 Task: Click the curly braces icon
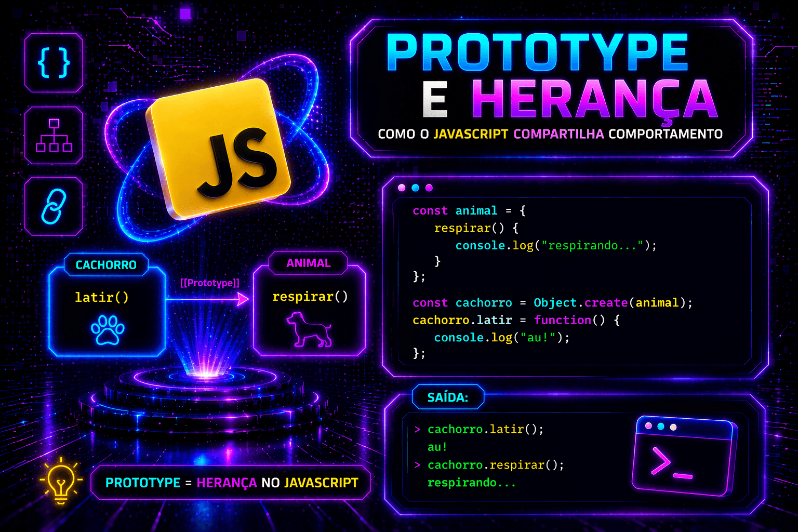point(54,63)
